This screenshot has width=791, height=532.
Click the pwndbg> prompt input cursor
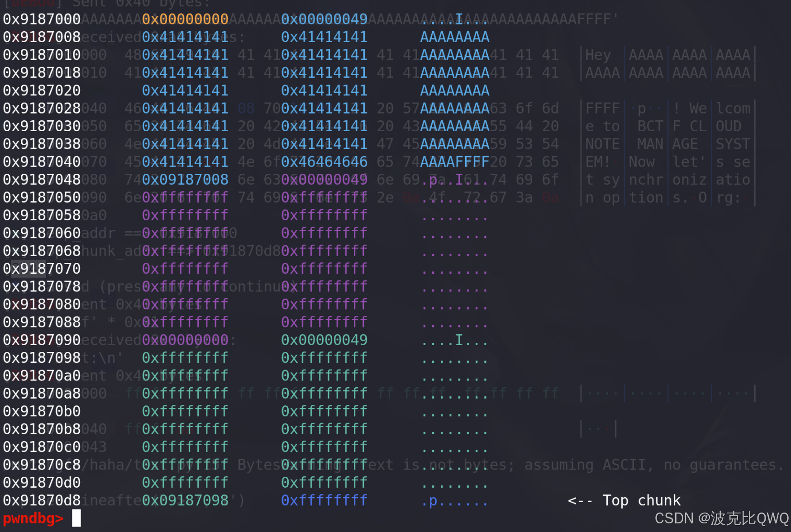tap(76, 518)
